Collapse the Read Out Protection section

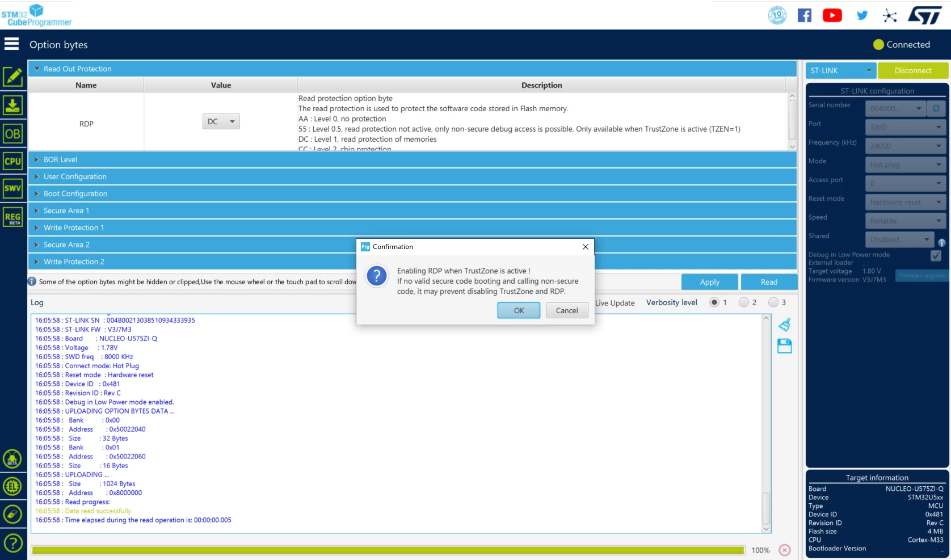[x=413, y=69]
